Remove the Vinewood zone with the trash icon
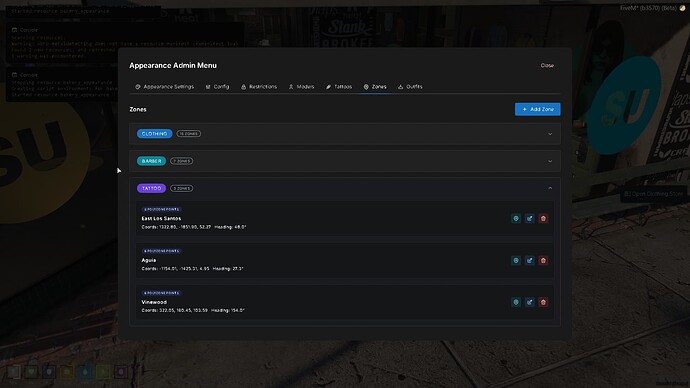 543,302
